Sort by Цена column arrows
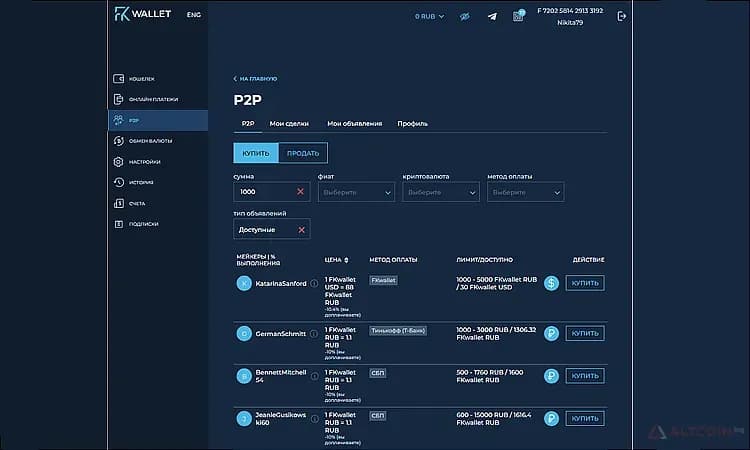750x450 pixels. 346,260
